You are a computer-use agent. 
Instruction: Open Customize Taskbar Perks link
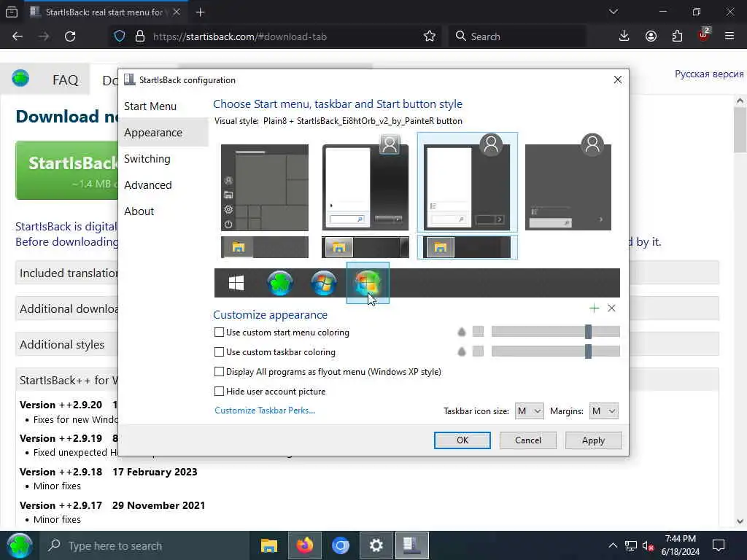click(264, 411)
